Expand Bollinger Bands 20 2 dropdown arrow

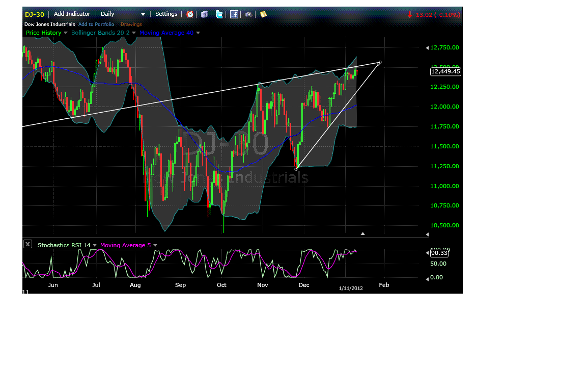point(134,33)
